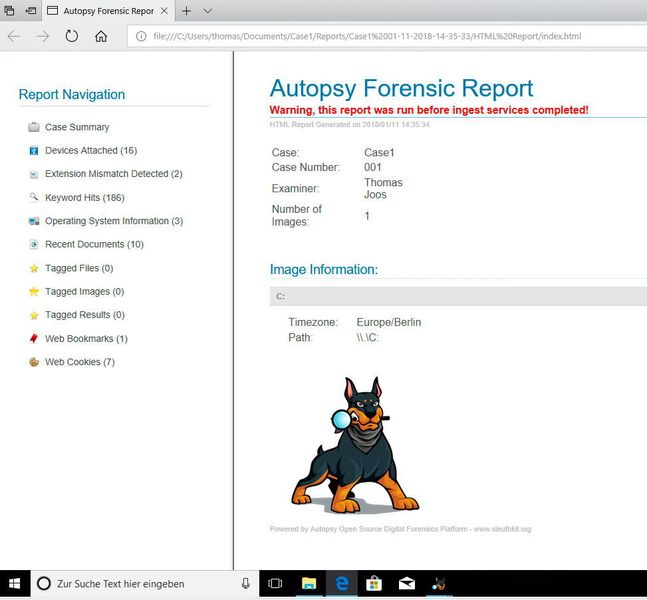The image size is (647, 600).
Task: Click the Tagged Images star icon
Action: tap(34, 291)
